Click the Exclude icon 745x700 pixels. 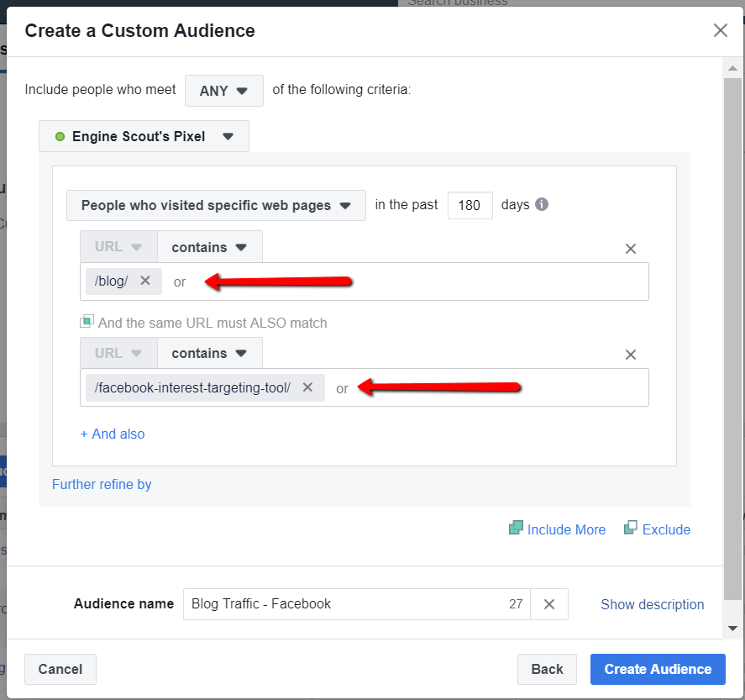631,529
